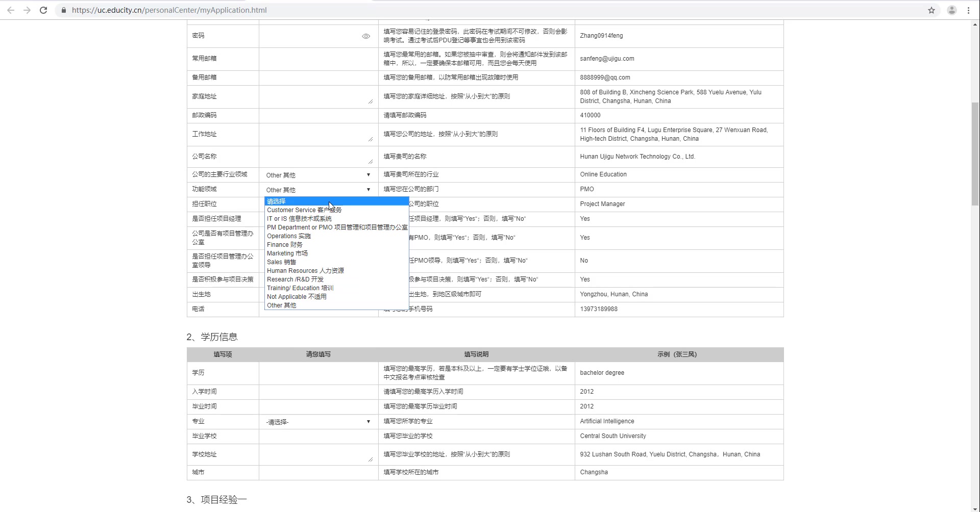This screenshot has width=980, height=512.
Task: Click the 家庭地址 text area
Action: (x=318, y=96)
